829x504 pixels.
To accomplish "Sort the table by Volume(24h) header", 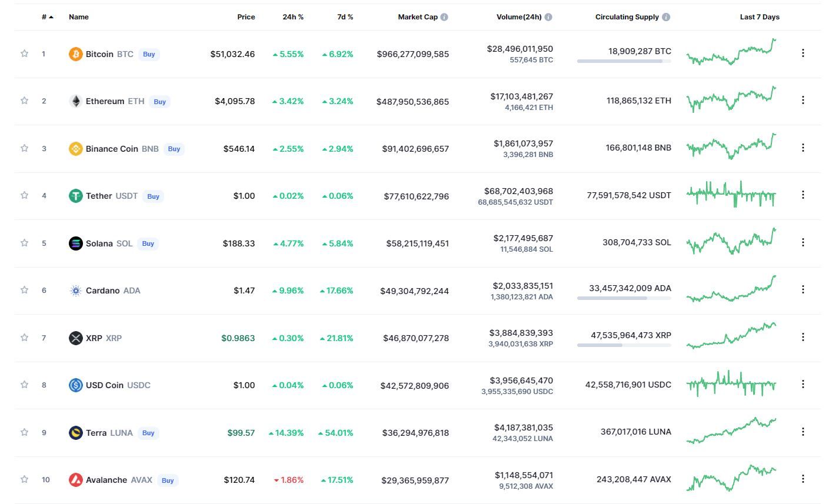I will click(x=519, y=17).
